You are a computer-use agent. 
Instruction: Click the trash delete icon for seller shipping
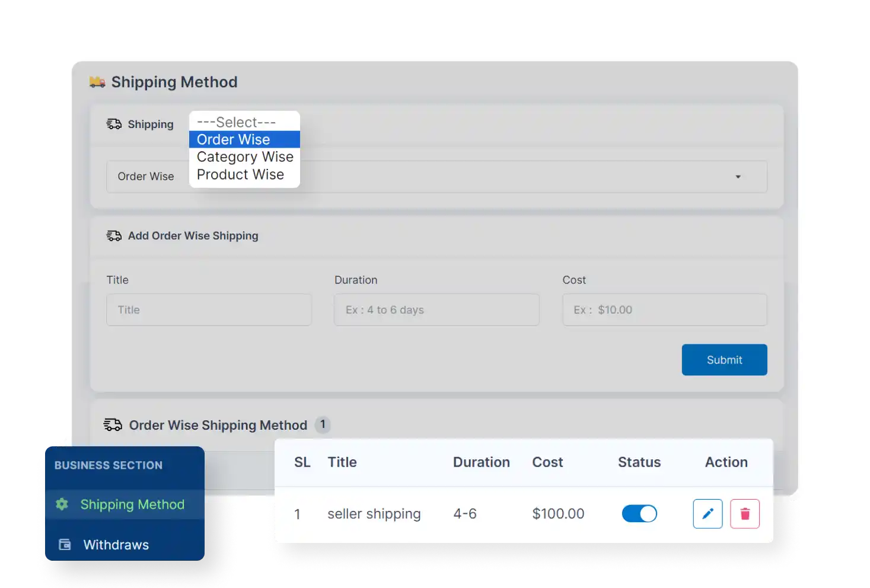coord(745,513)
